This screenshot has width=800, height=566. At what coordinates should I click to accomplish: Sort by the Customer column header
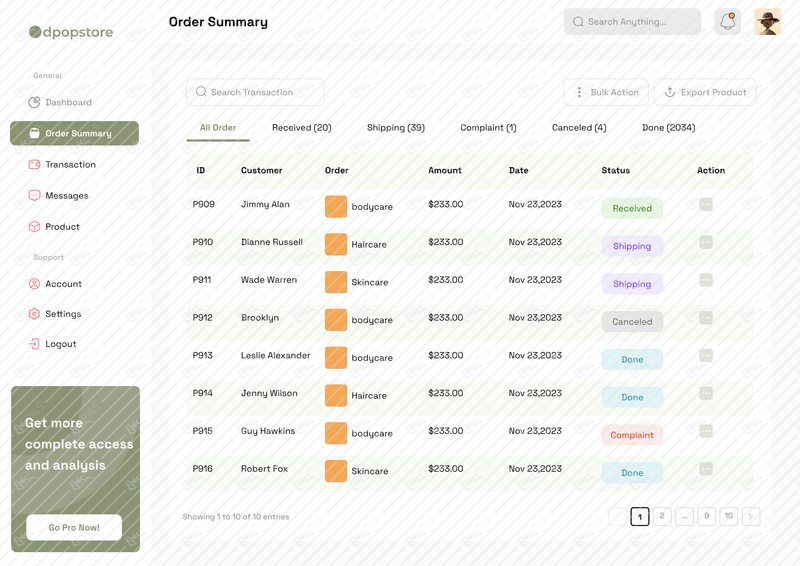tap(261, 170)
